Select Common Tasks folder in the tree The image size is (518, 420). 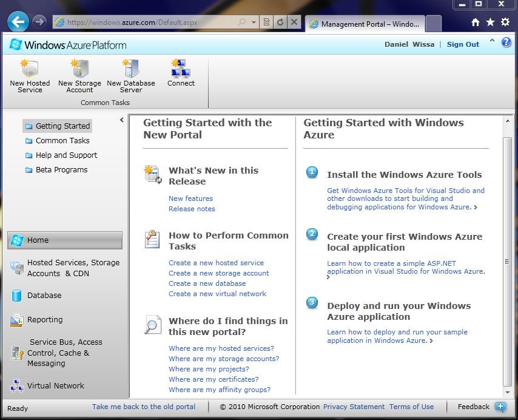[58, 140]
